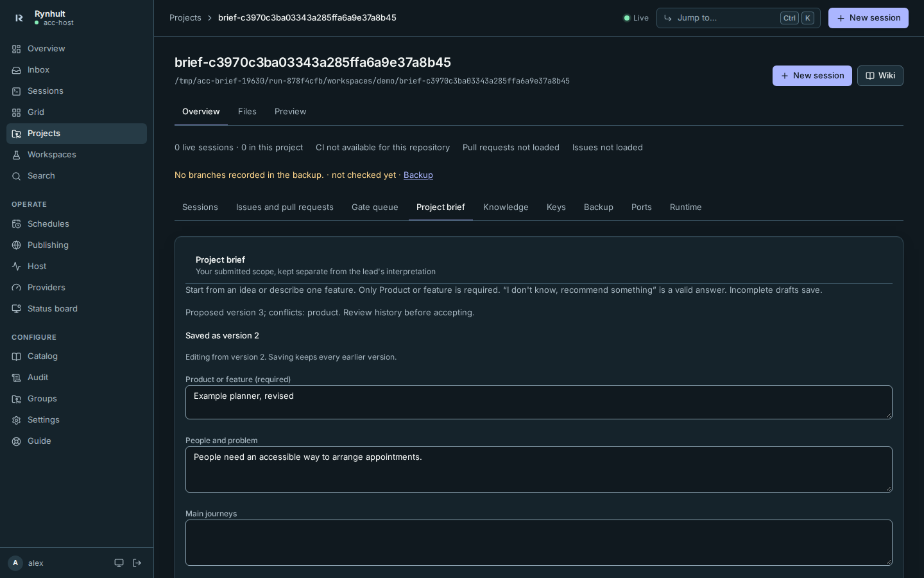This screenshot has width=924, height=578.
Task: Click the Search magnifier icon
Action: [x=17, y=176]
